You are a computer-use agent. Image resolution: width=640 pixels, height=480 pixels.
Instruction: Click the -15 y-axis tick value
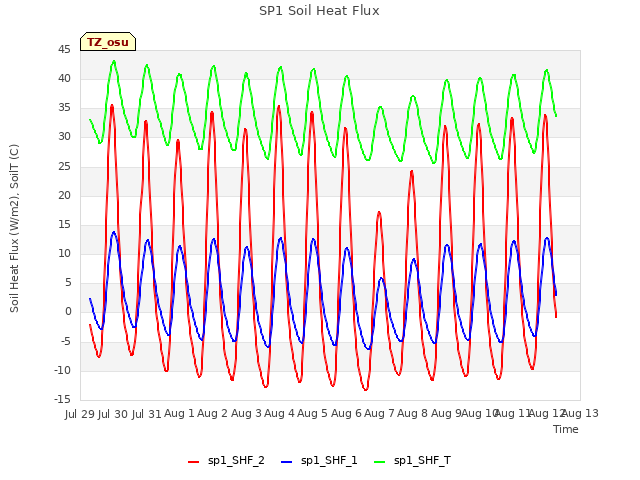(x=63, y=399)
